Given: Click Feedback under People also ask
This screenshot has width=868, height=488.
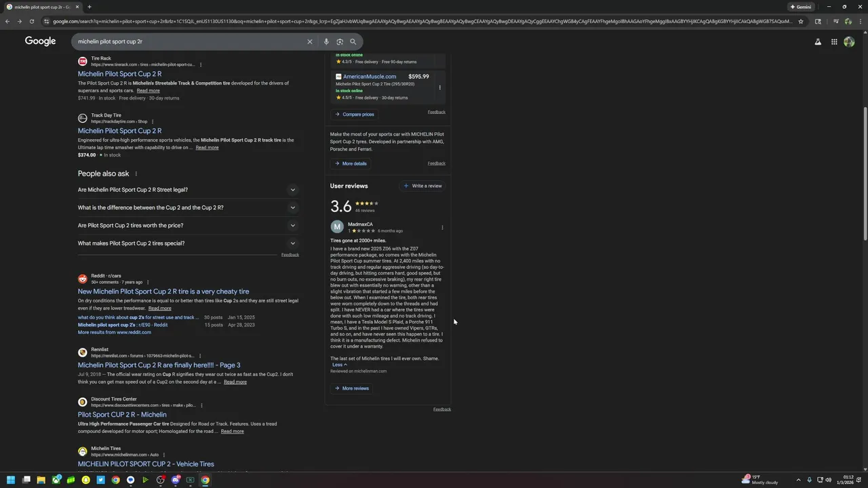Looking at the screenshot, I should (290, 255).
